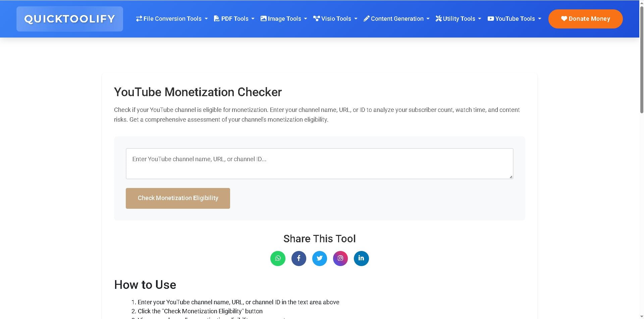Share the tool on Twitter

(x=319, y=258)
